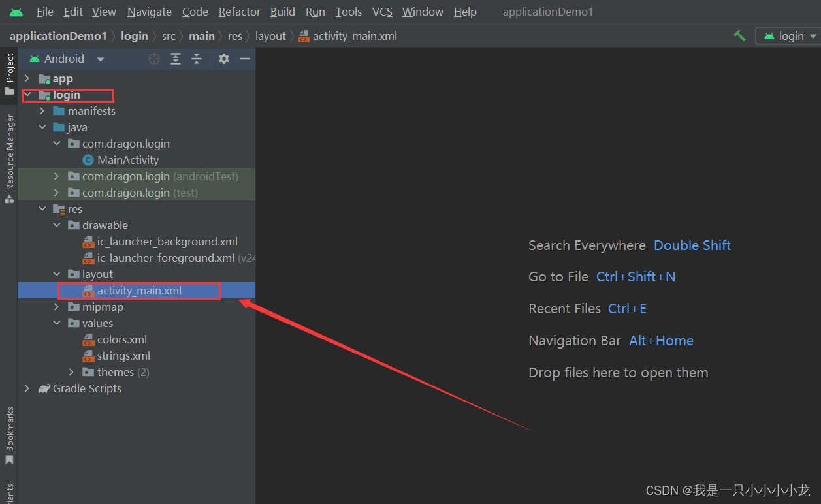Viewport: 821px width, 504px height.
Task: Open the Tools menu
Action: click(349, 12)
